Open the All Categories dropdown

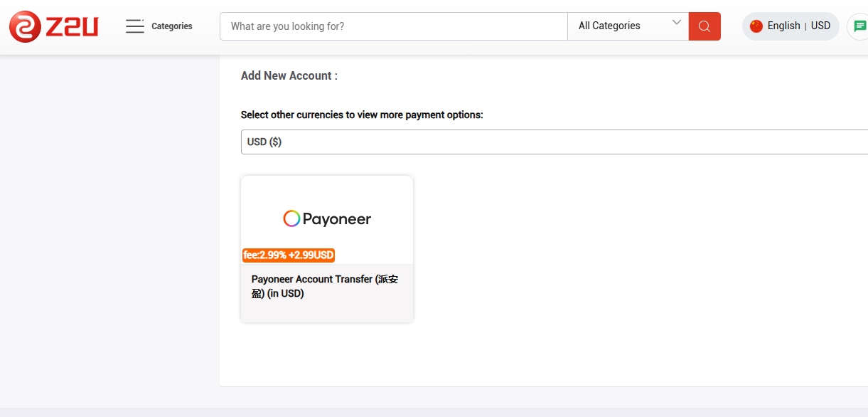pyautogui.click(x=618, y=26)
